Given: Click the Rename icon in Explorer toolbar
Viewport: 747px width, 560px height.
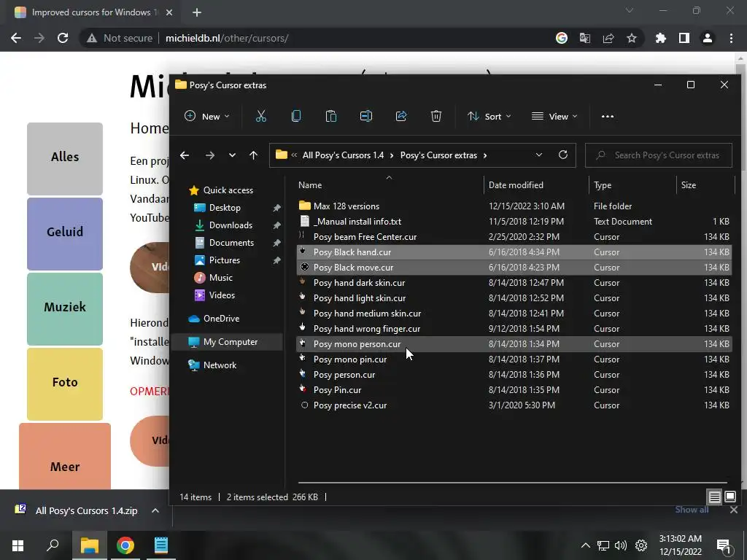Looking at the screenshot, I should tap(366, 116).
